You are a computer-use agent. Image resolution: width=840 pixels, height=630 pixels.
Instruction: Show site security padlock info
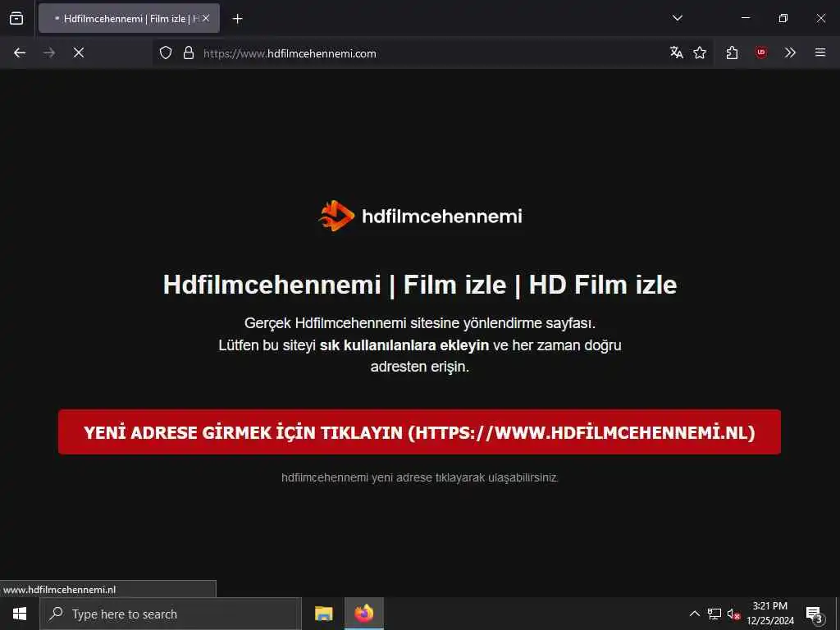(188, 52)
